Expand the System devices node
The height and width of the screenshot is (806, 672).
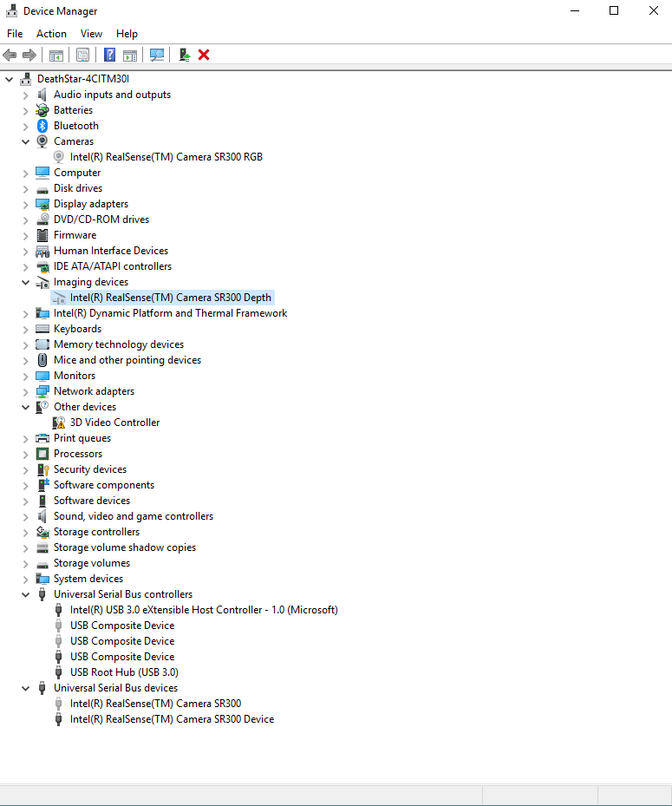point(26,580)
